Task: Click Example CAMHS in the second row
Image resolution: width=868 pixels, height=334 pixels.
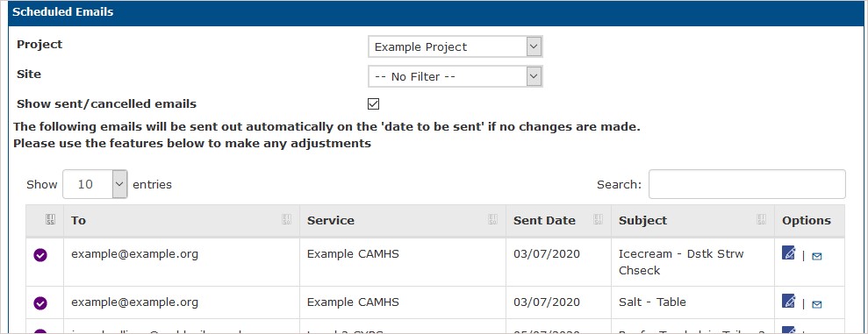Action: [353, 302]
